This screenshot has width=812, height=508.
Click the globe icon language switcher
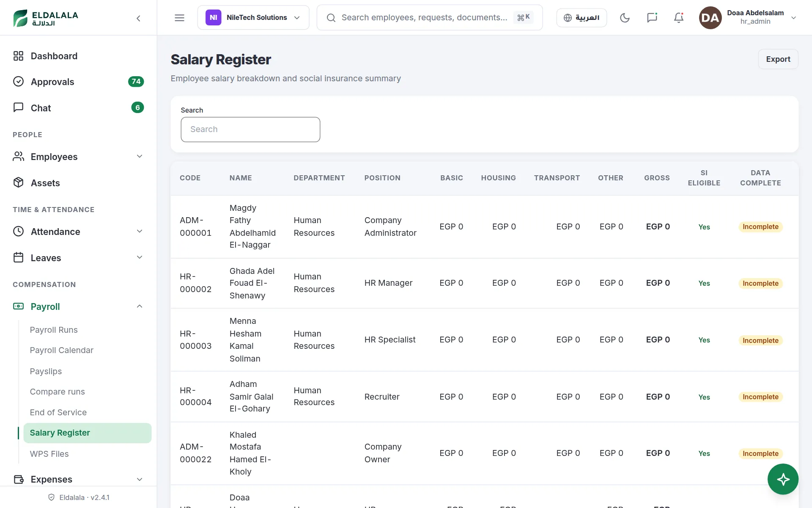(x=568, y=18)
